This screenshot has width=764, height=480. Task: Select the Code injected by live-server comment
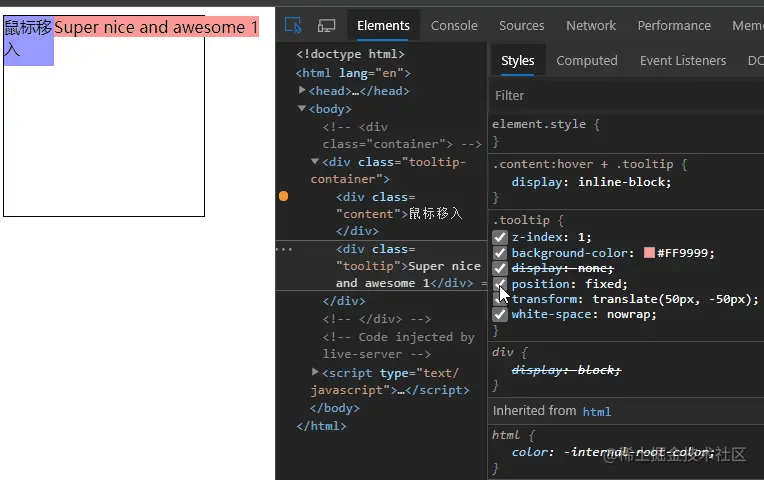(398, 346)
